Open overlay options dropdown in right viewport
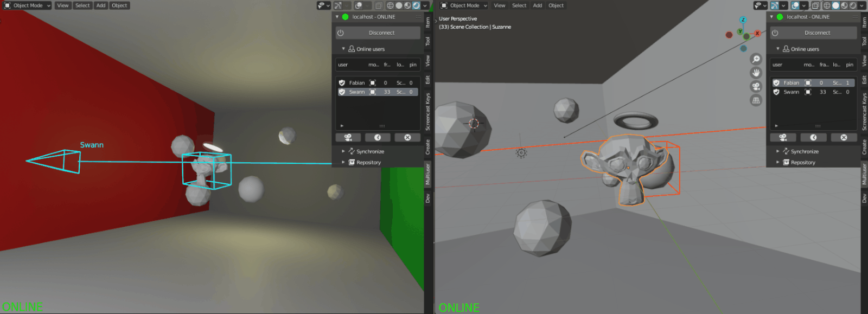This screenshot has height=314, width=868. point(804,5)
